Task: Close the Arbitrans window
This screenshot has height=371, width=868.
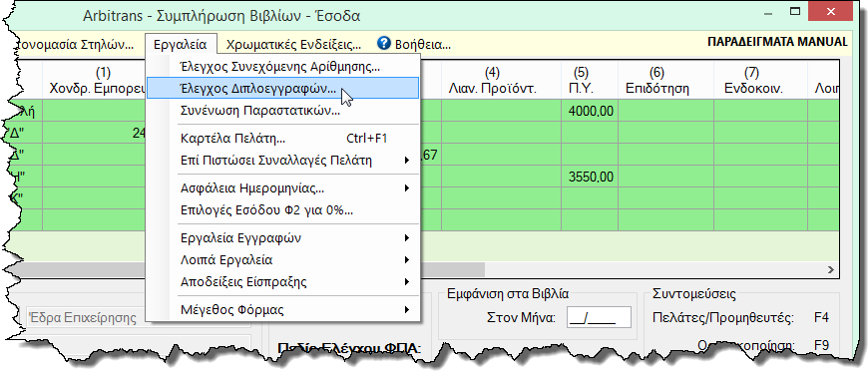Action: point(830,12)
